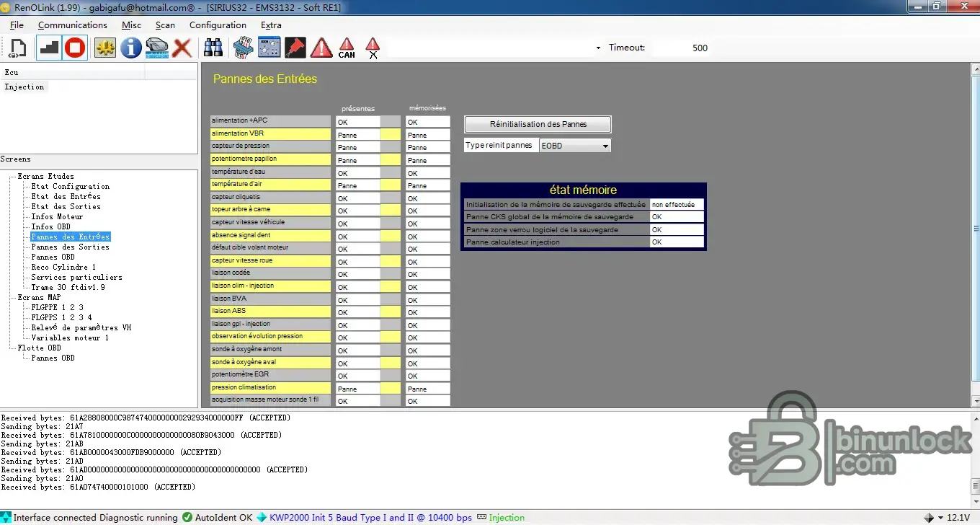Image resolution: width=980 pixels, height=525 pixels.
Task: Open Pannes OBD under Ecrans Etudes
Action: (53, 257)
